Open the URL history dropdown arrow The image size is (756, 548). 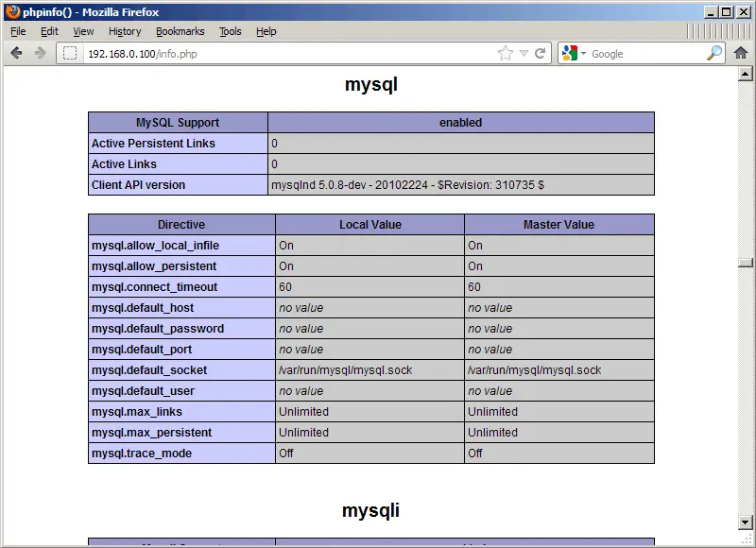pos(524,53)
